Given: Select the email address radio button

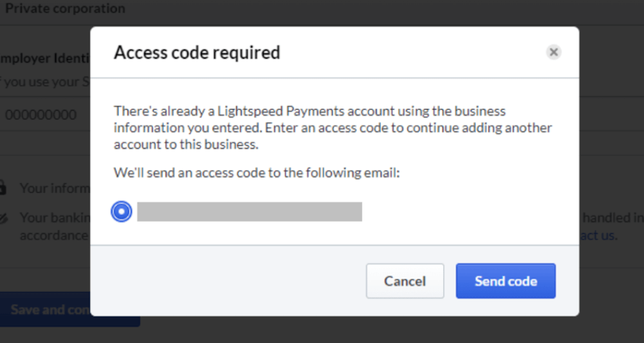Looking at the screenshot, I should click(121, 211).
